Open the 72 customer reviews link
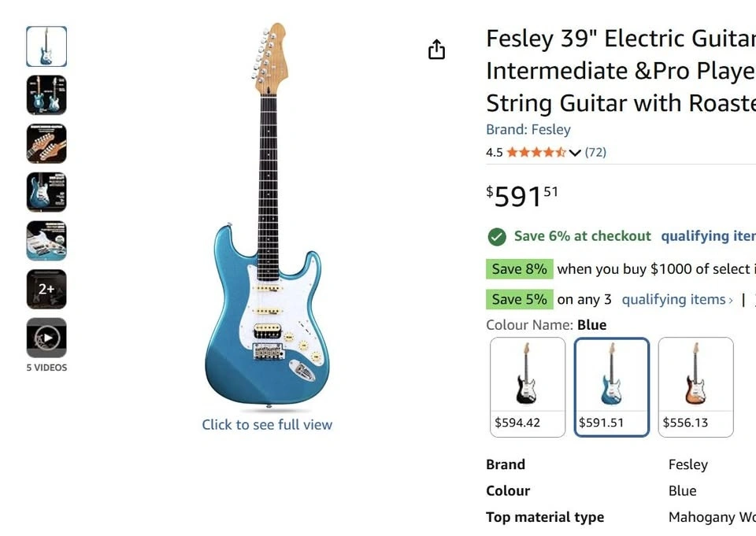Image resolution: width=756 pixels, height=536 pixels. 595,153
